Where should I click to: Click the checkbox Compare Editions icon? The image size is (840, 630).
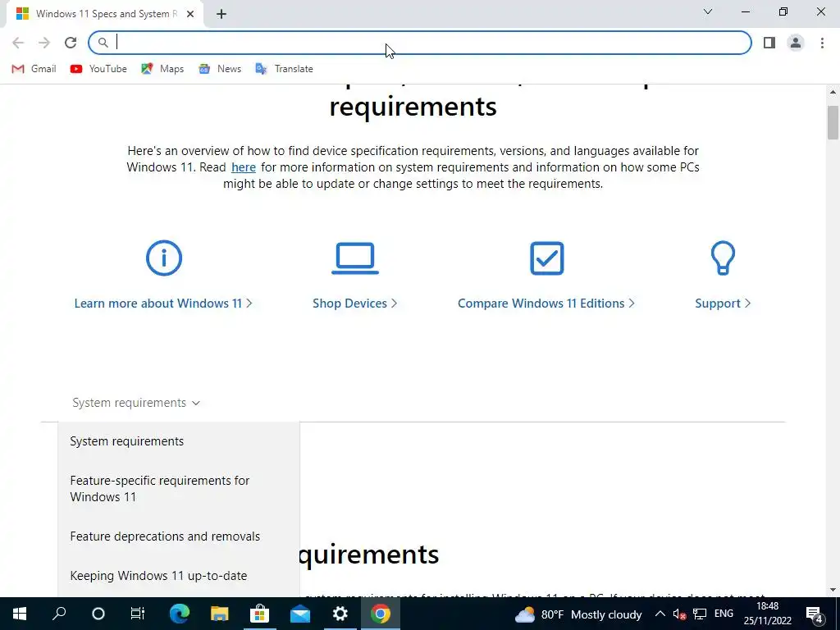(547, 258)
